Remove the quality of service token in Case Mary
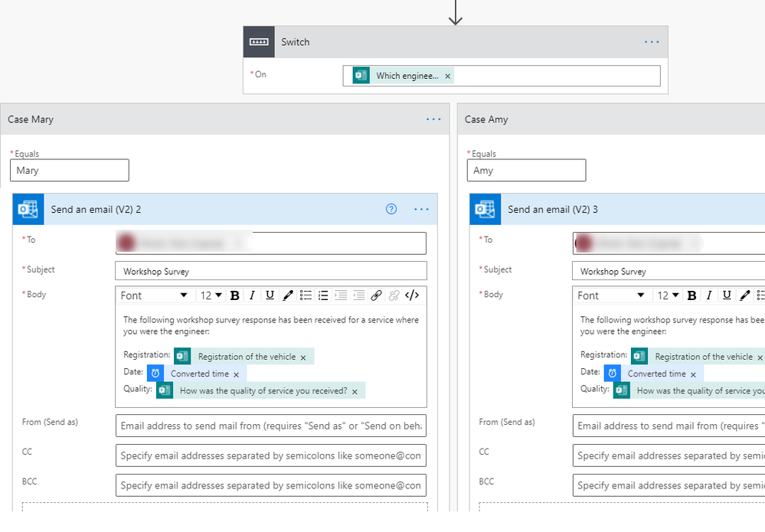Viewport: 765px width, 532px height. pos(355,392)
